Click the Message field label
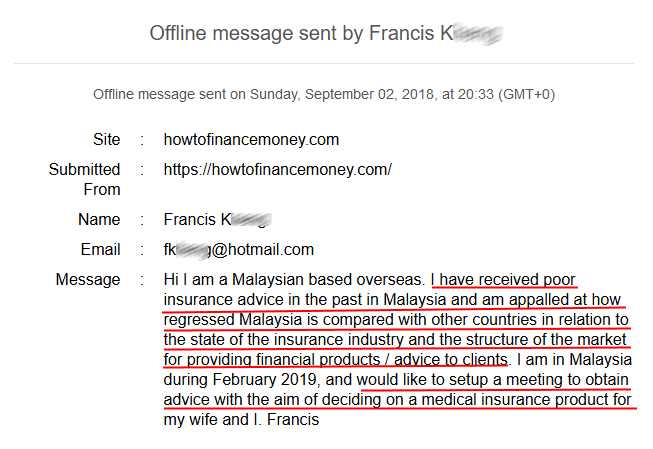 tap(87, 279)
